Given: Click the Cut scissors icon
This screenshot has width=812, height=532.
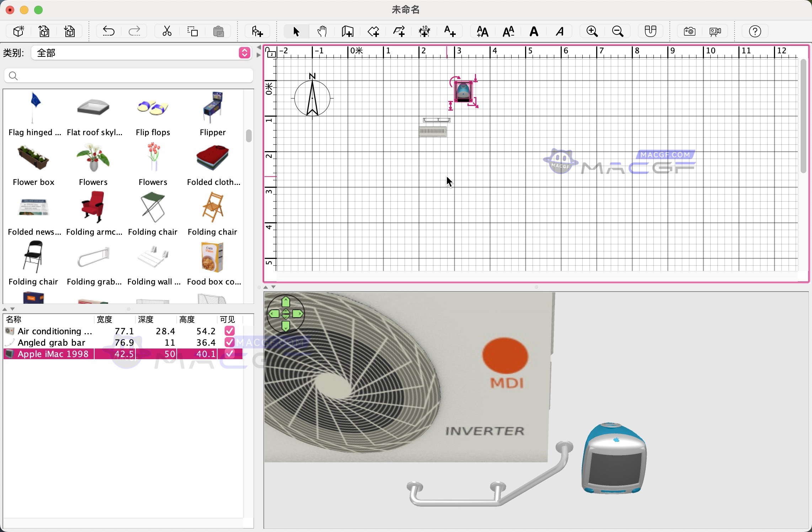Looking at the screenshot, I should tap(167, 31).
